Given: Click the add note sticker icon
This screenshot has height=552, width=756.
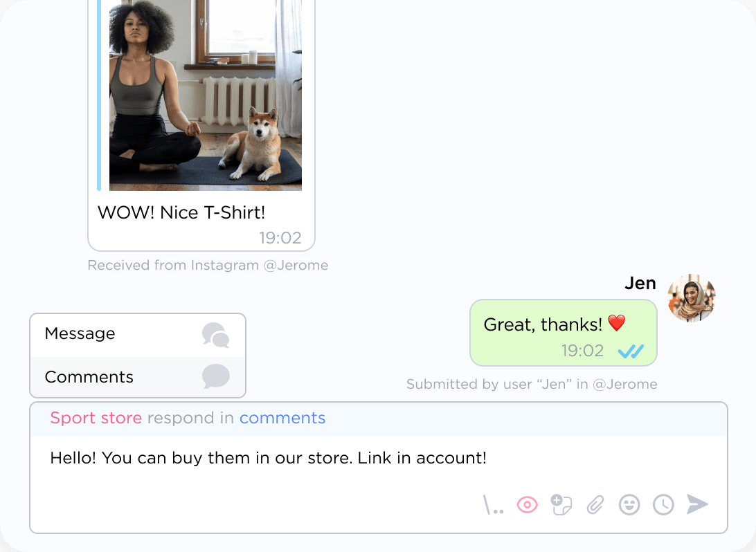Looking at the screenshot, I should click(x=561, y=505).
